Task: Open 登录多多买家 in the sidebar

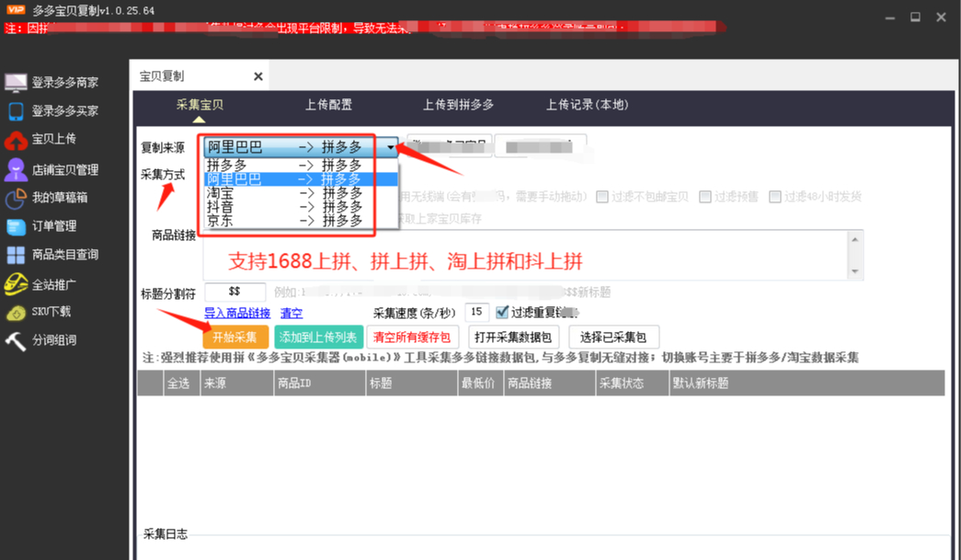Action: [x=51, y=111]
